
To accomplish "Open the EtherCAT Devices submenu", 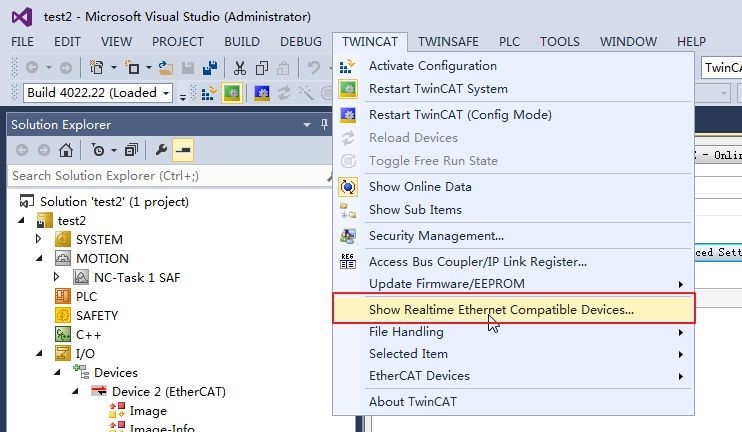I will [x=513, y=376].
